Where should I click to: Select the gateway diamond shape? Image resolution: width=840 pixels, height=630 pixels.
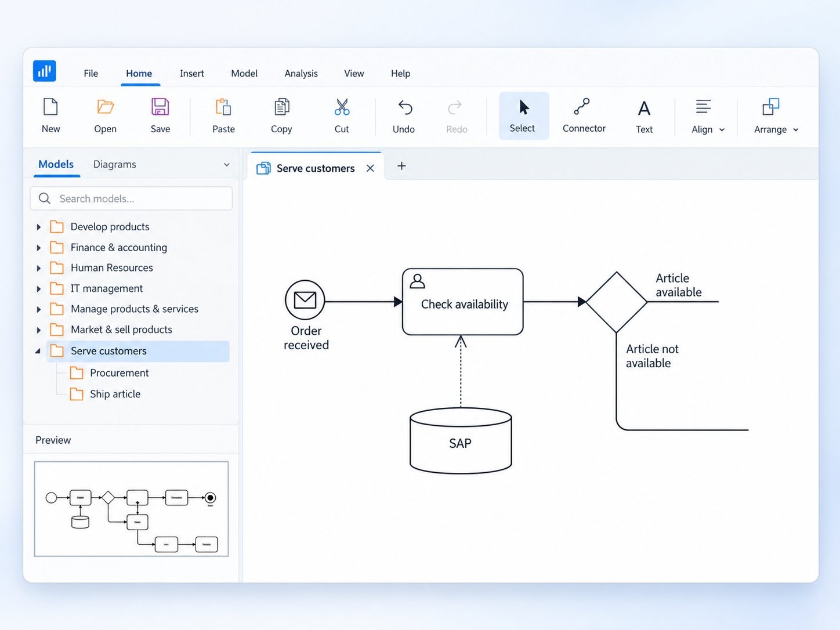coord(616,302)
